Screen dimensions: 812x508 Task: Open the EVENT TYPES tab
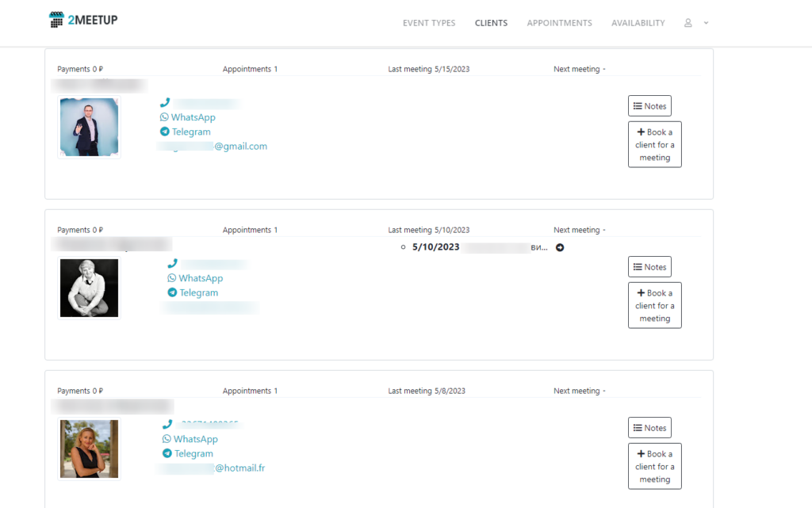click(x=429, y=23)
